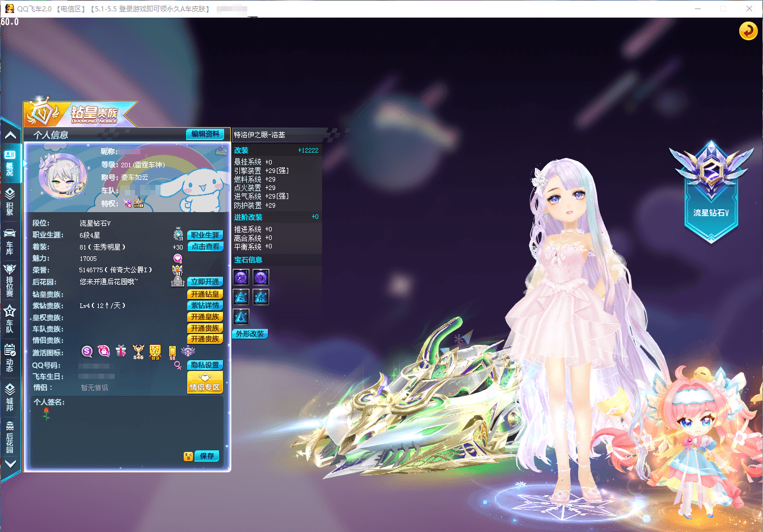Select the 排位赛 ranked sidebar tab

[10, 280]
